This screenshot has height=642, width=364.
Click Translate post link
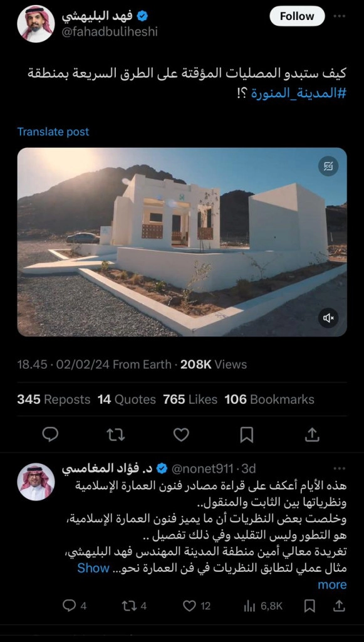(53, 132)
